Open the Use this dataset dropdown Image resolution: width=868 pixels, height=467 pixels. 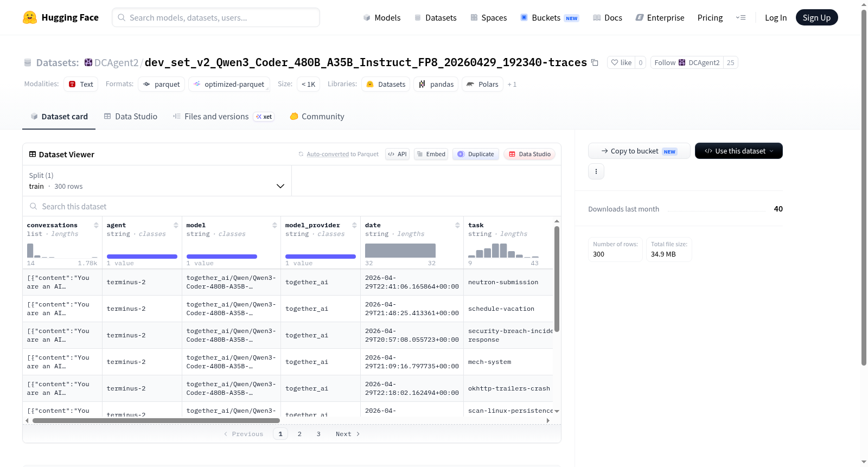[738, 151]
